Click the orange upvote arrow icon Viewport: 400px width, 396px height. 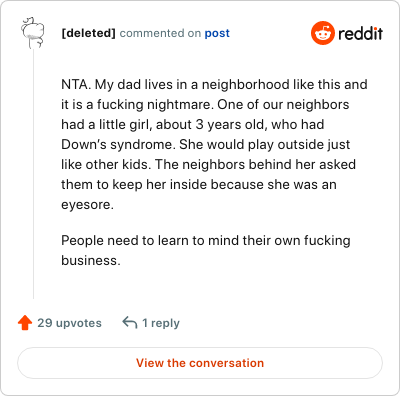pos(25,323)
